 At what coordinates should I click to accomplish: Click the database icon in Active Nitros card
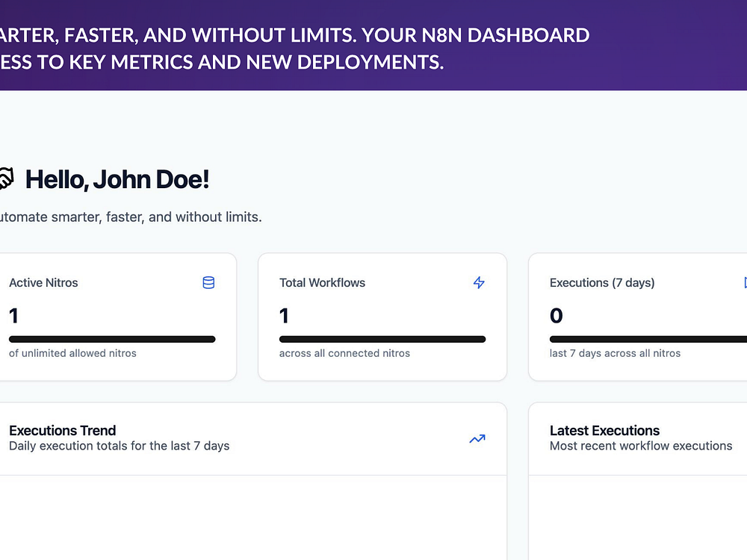[x=208, y=283]
